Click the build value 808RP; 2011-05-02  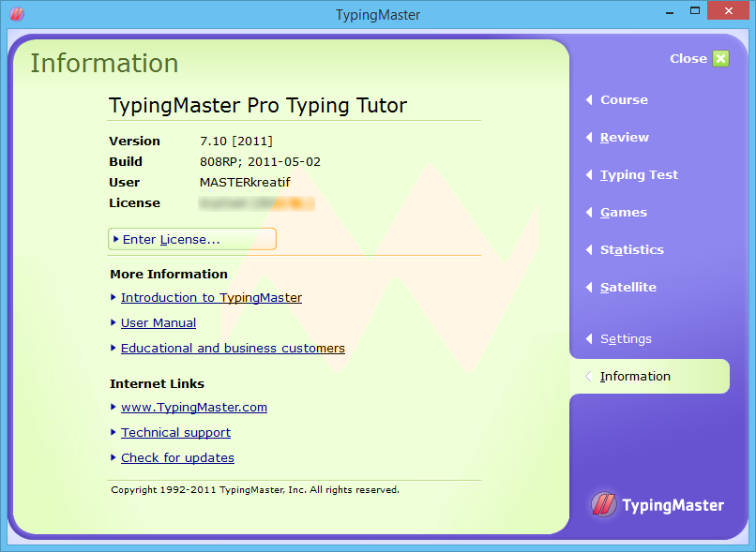261,162
